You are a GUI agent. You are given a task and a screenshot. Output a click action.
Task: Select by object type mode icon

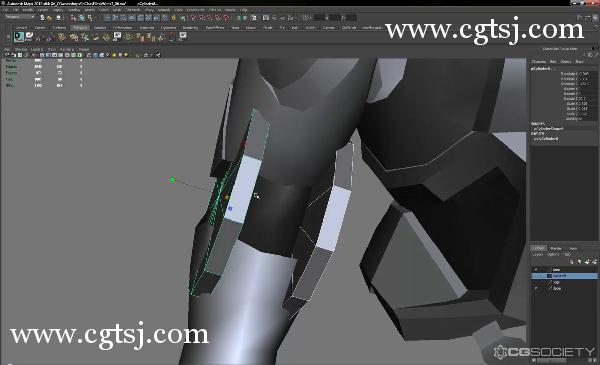tap(82, 18)
